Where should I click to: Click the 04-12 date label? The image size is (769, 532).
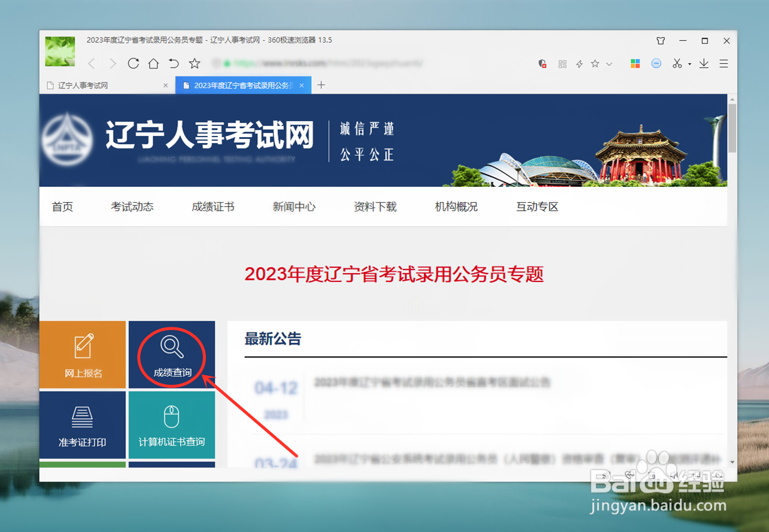276,388
